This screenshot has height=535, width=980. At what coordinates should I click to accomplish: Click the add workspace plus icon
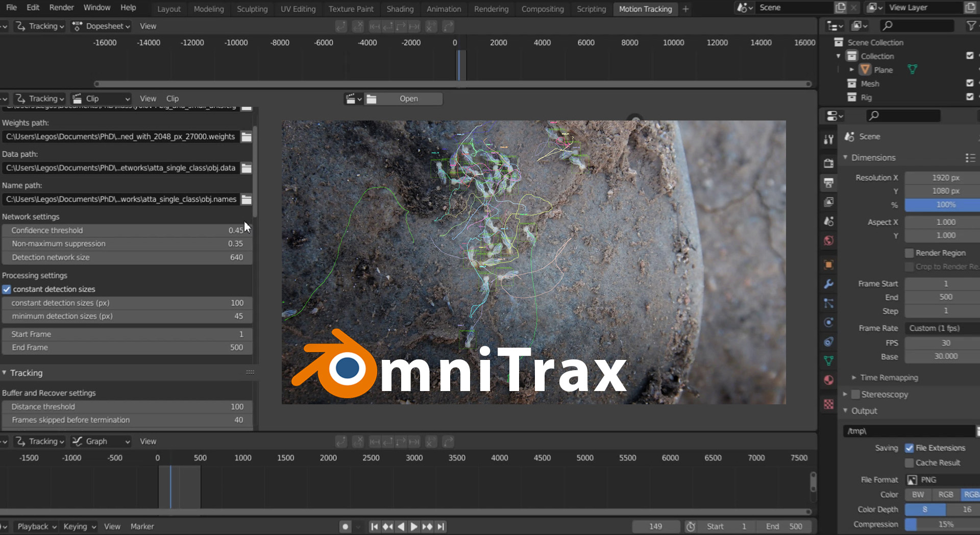pyautogui.click(x=685, y=9)
